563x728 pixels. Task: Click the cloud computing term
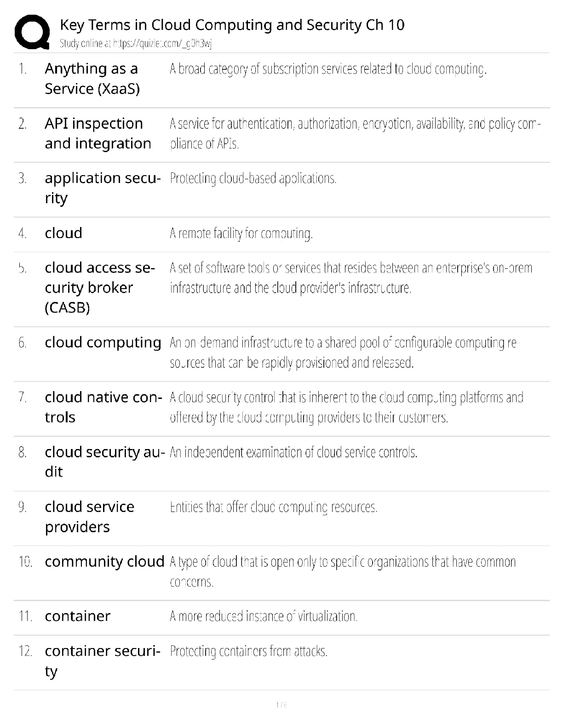coord(103,342)
